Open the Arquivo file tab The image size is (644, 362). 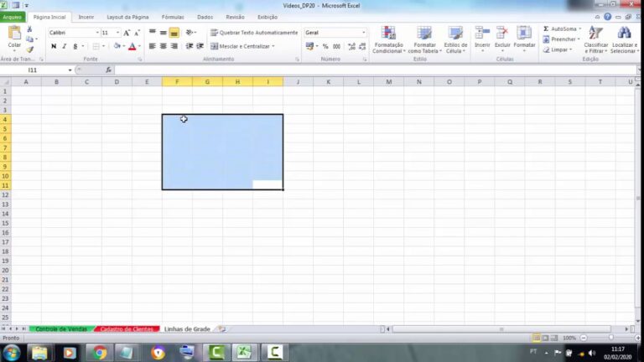(x=13, y=18)
